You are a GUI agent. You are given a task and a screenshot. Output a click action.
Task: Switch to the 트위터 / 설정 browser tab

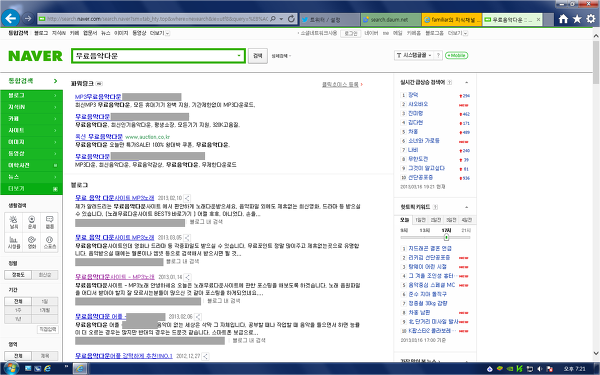pyautogui.click(x=329, y=19)
